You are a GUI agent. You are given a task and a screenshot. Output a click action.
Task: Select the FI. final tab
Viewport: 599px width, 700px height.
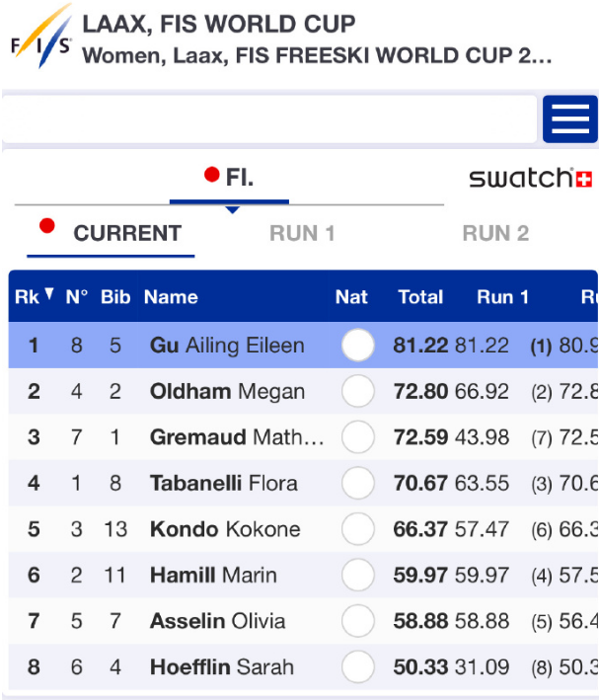tap(230, 179)
